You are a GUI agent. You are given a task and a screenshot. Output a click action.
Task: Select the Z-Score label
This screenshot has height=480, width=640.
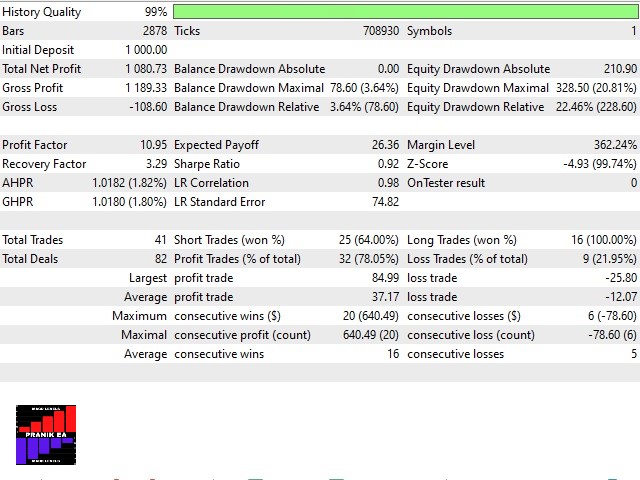(x=428, y=164)
